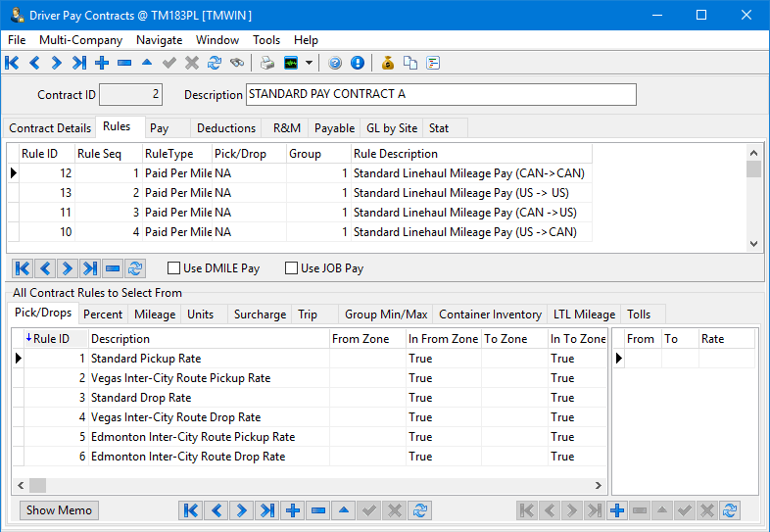Click the Description text field
The image size is (770, 532).
pos(440,94)
